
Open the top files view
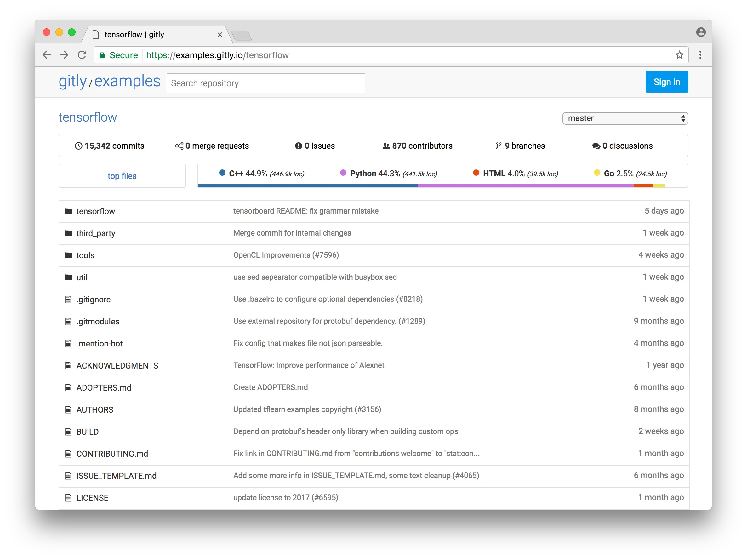point(122,176)
